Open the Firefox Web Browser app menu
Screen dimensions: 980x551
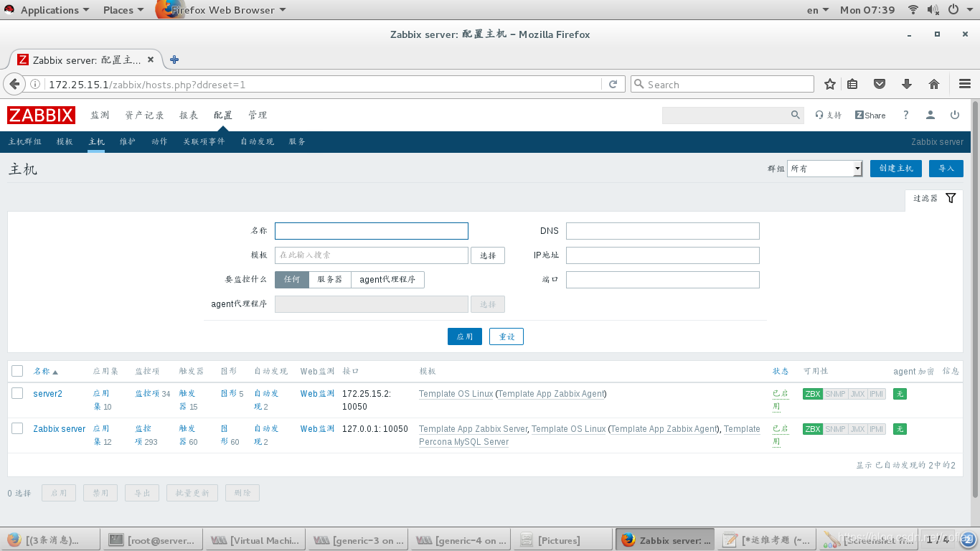pyautogui.click(x=221, y=10)
